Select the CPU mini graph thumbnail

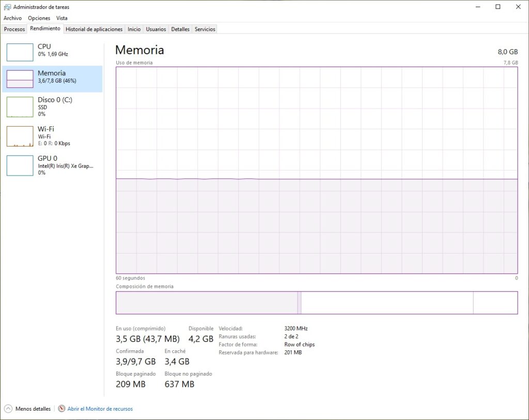tap(20, 52)
